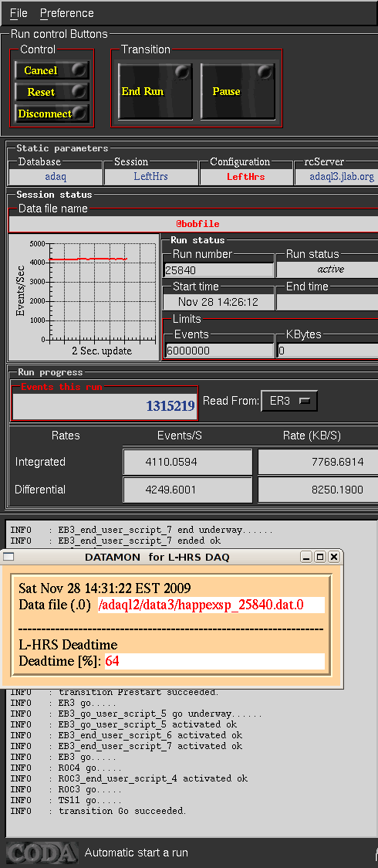The width and height of the screenshot is (378, 868).
Task: Click the LeftHrs Configuration value
Action: [x=246, y=177]
